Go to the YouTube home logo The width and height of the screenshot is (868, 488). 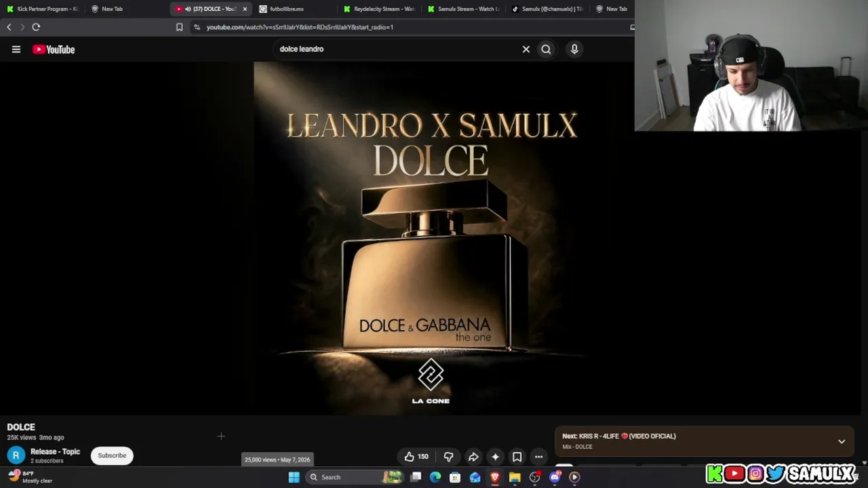54,49
